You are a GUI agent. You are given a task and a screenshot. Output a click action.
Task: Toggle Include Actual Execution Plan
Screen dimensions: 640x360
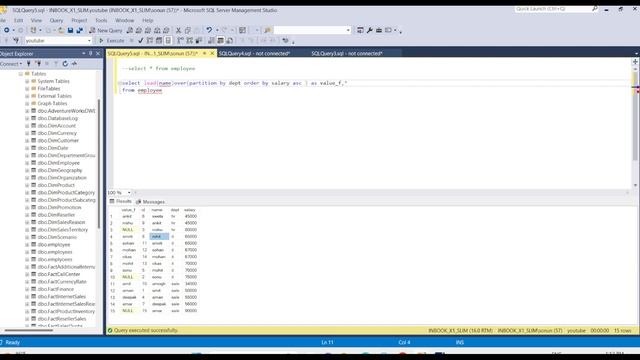coord(180,40)
